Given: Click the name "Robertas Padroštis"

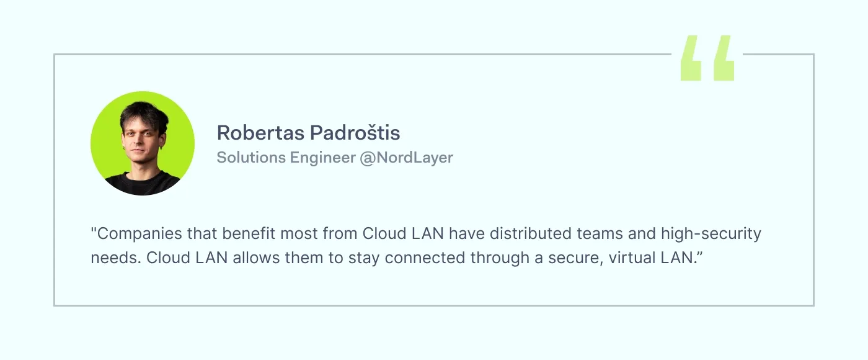Looking at the screenshot, I should coord(308,133).
